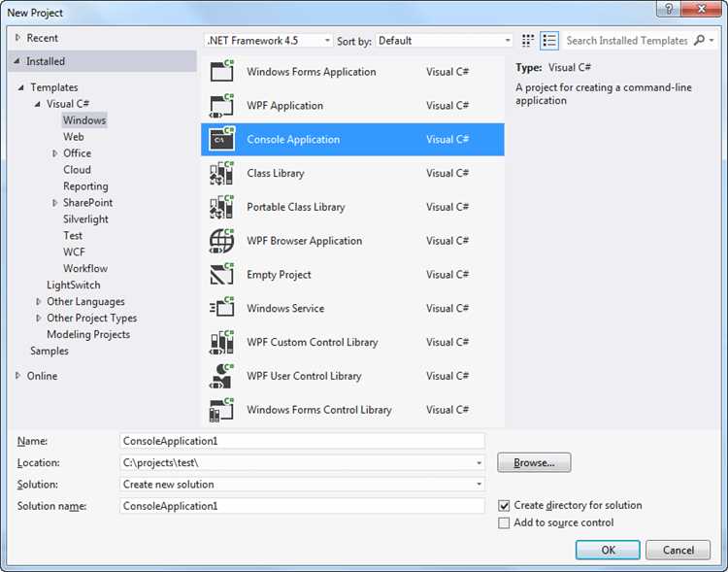This screenshot has height=572, width=728.
Task: Click the Browse... button
Action: coord(534,463)
